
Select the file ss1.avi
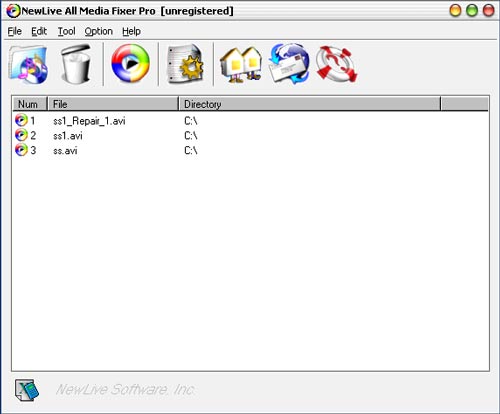pyautogui.click(x=68, y=136)
